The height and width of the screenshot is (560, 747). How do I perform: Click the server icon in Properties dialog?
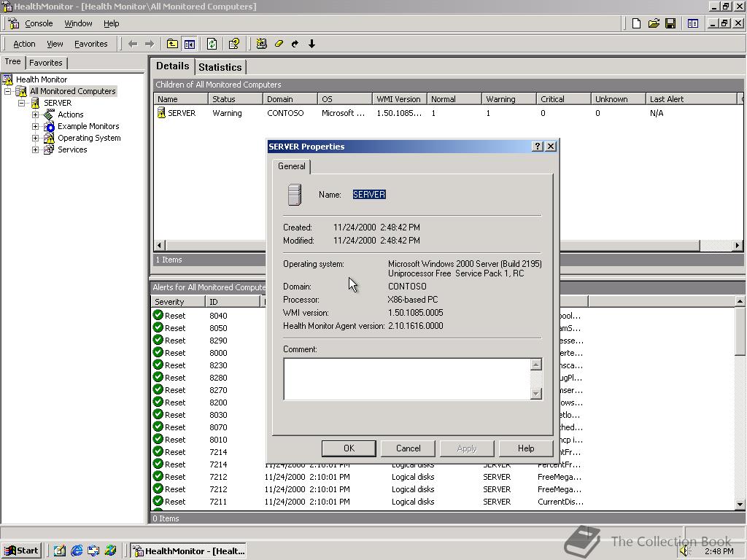[295, 195]
